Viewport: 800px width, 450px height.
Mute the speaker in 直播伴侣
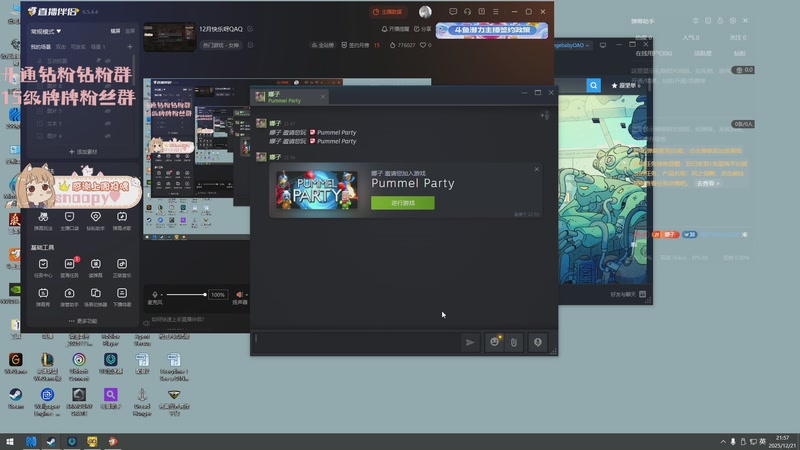click(x=239, y=294)
